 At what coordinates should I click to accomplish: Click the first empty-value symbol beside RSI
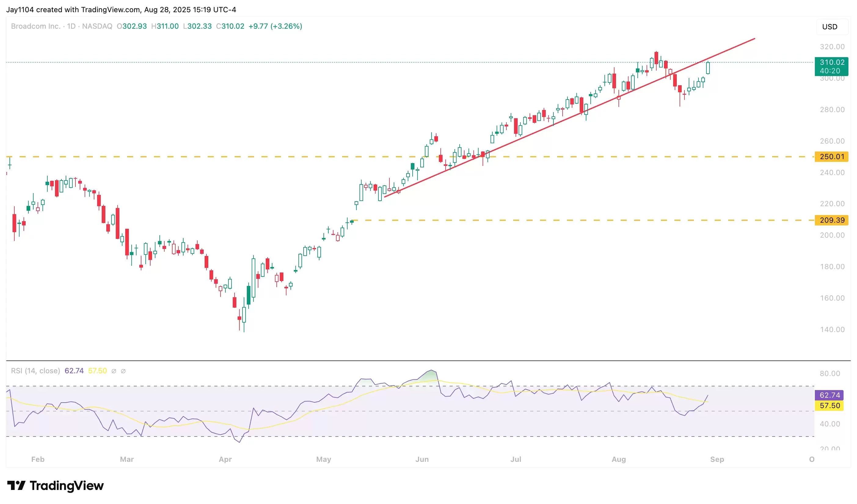114,371
